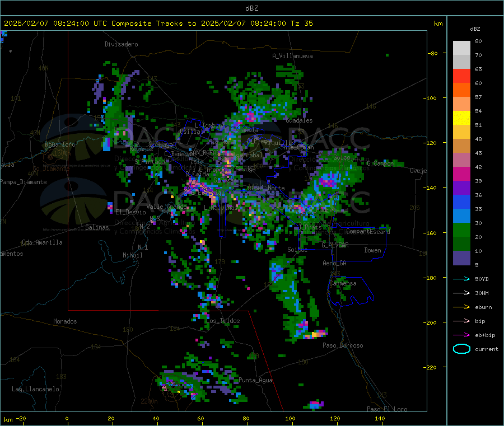Select the 30-35 dBZ light blue swatch
The height and width of the screenshot is (426, 504).
click(461, 216)
